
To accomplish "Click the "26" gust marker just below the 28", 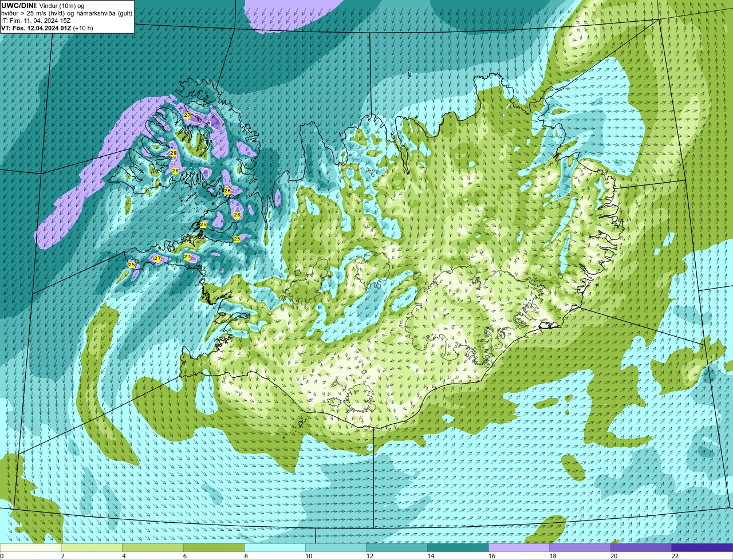I will tap(175, 171).
